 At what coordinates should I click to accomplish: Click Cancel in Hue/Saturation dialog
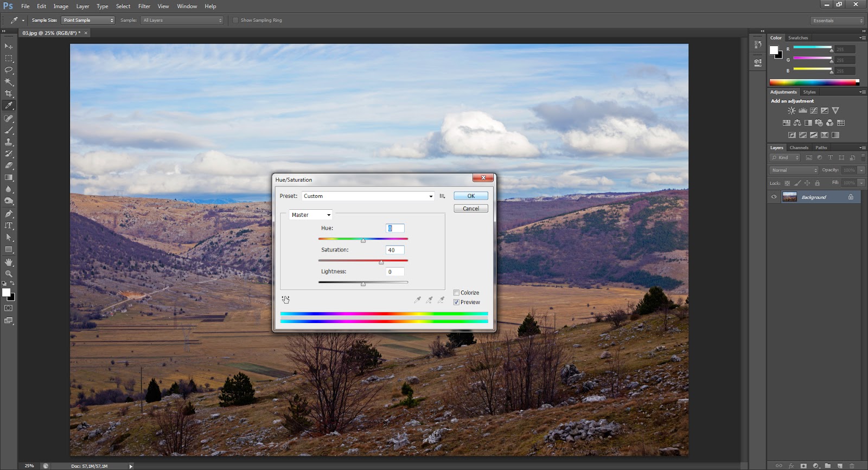pyautogui.click(x=471, y=209)
